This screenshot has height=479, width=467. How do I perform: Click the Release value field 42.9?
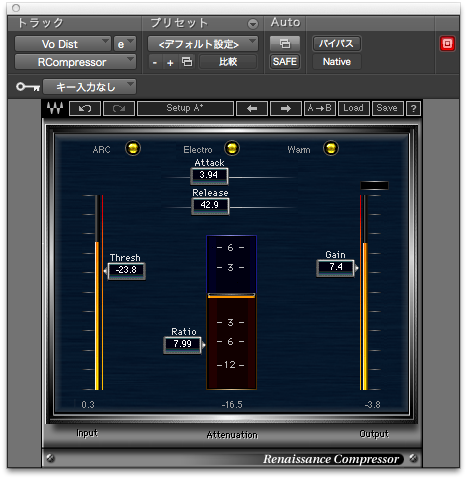(210, 205)
